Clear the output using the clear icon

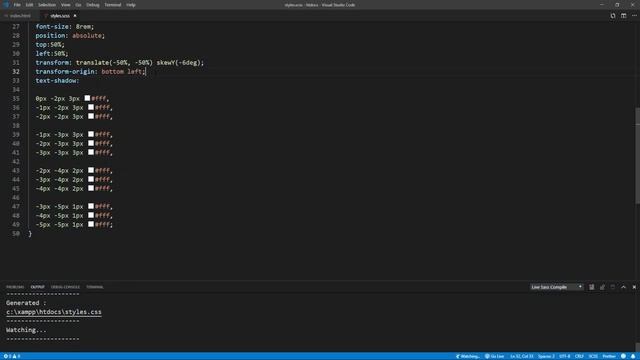(x=592, y=287)
